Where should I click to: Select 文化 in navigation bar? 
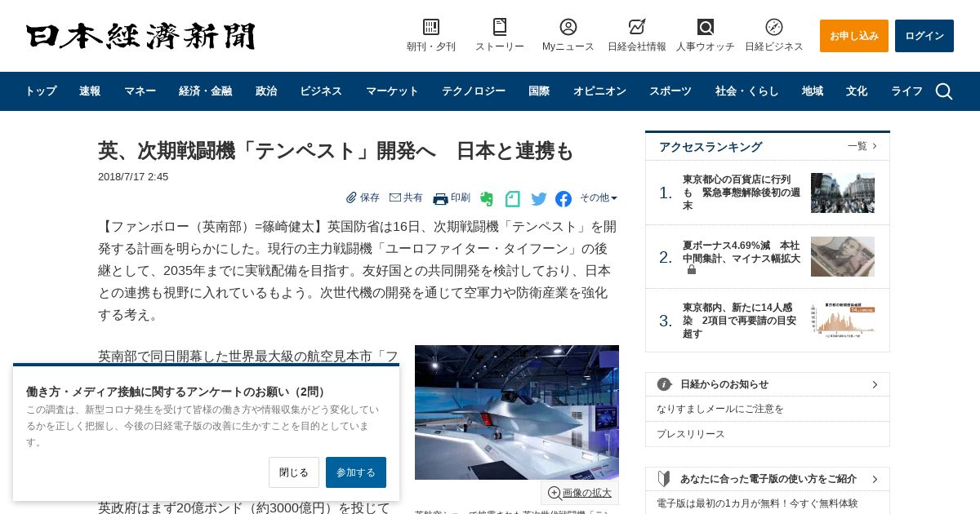tap(857, 91)
